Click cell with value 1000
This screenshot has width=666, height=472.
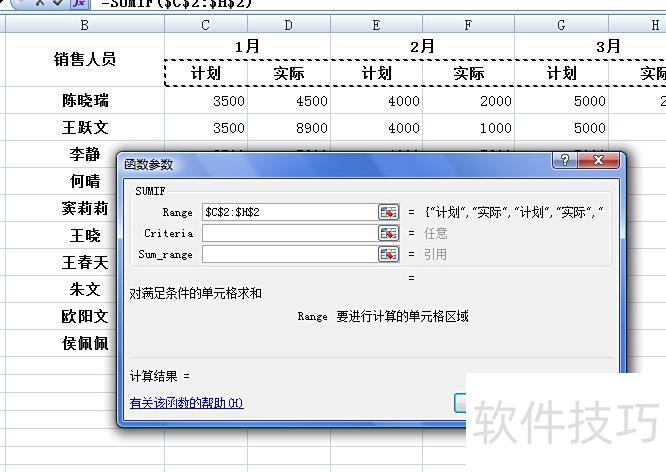tap(468, 127)
